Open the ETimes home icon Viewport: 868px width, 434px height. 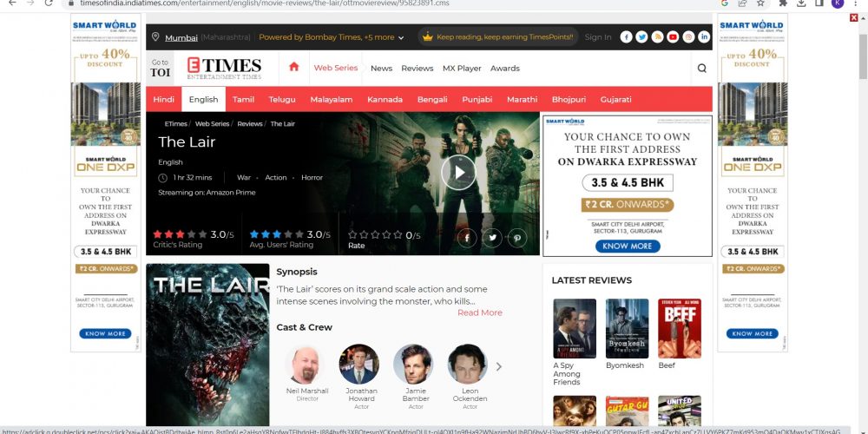click(294, 67)
